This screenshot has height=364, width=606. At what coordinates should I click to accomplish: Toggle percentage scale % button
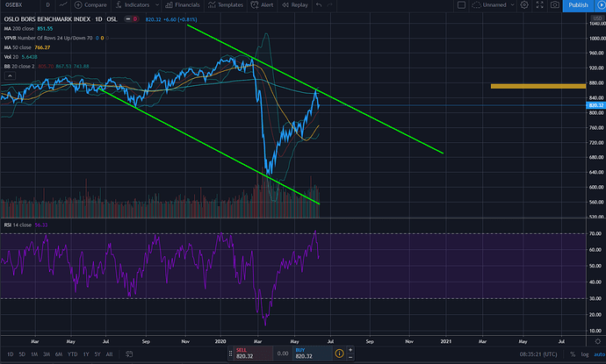pyautogui.click(x=573, y=354)
